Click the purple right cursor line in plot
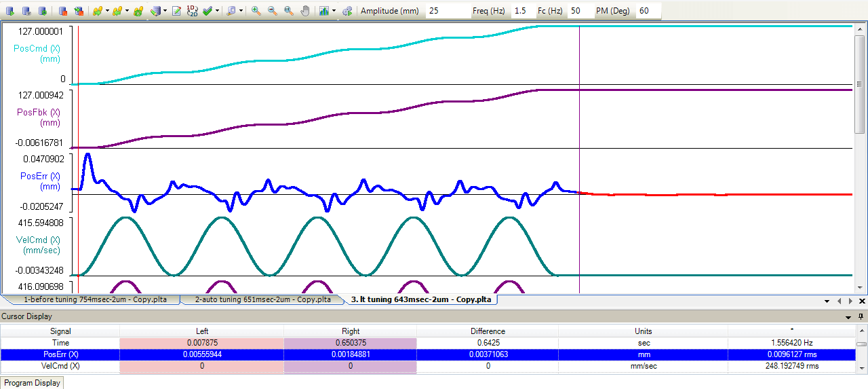The width and height of the screenshot is (868, 389). pyautogui.click(x=579, y=160)
